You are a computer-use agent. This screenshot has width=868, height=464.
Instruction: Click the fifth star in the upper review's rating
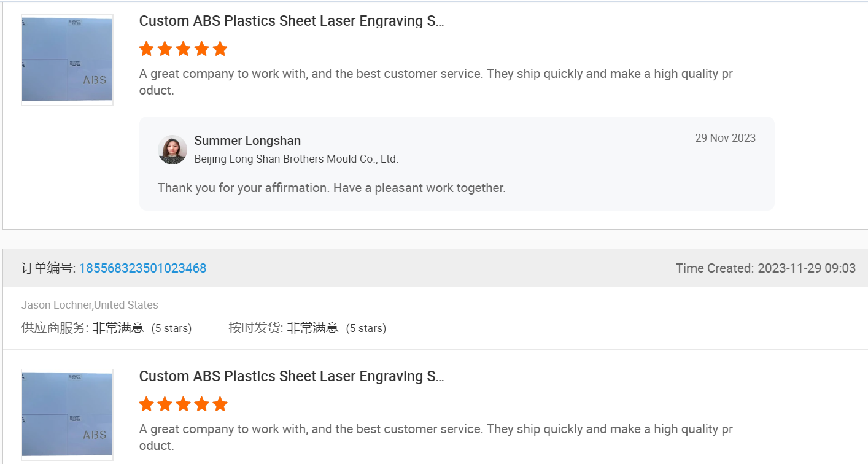[220, 49]
